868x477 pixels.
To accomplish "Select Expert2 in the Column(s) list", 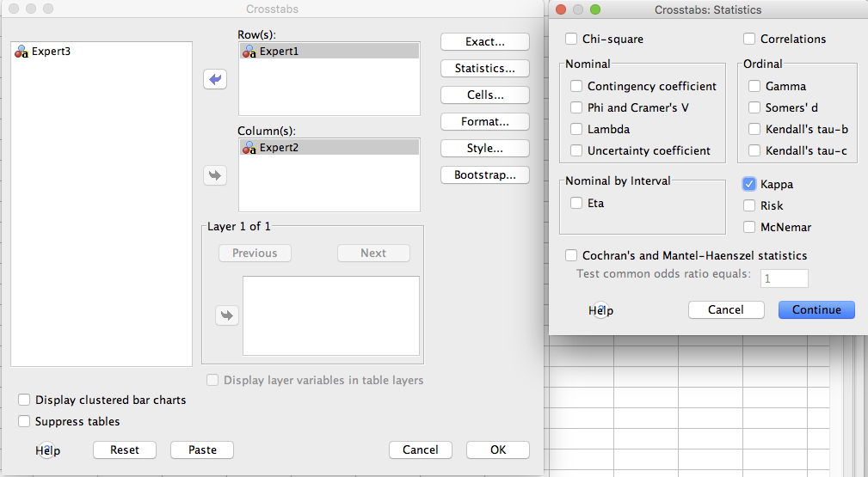I will click(x=329, y=148).
